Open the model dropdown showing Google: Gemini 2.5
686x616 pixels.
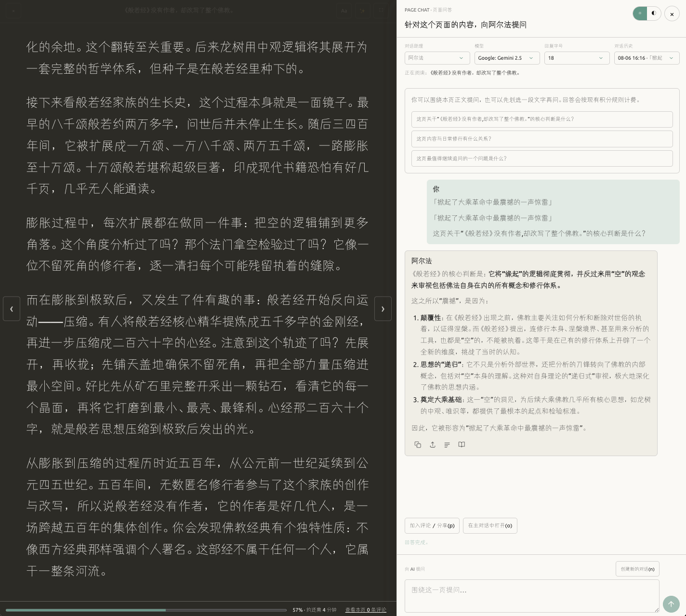507,58
